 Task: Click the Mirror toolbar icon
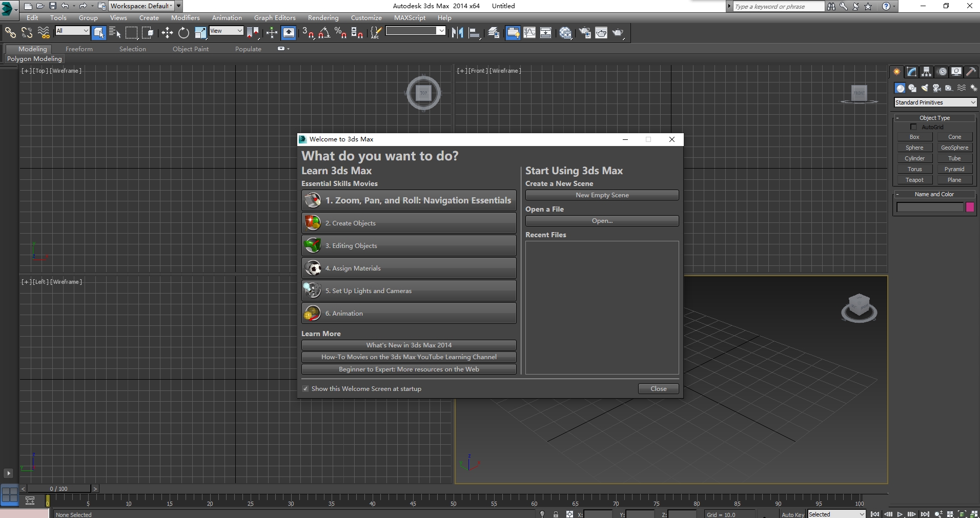click(458, 33)
